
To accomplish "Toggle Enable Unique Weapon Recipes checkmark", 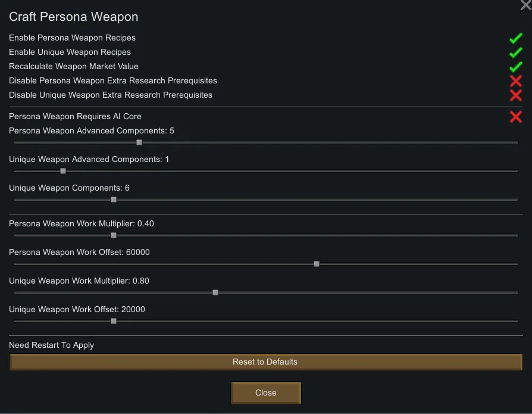I will pyautogui.click(x=515, y=52).
